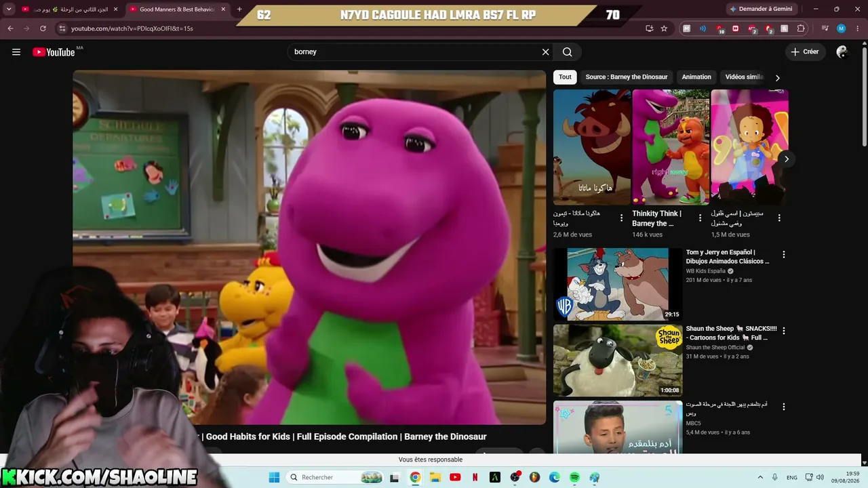This screenshot has width=868, height=488.
Task: Reload the page
Action: pos(43,28)
